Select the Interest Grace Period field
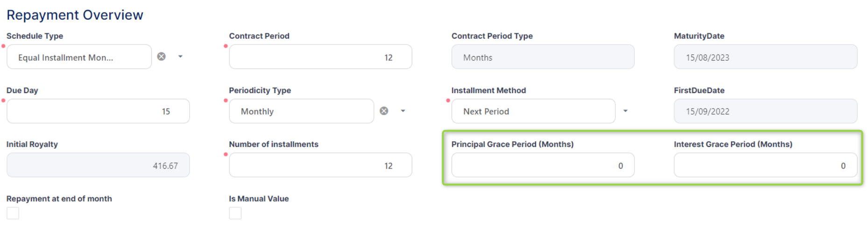Screen dimensions: 868x226 click(765, 165)
